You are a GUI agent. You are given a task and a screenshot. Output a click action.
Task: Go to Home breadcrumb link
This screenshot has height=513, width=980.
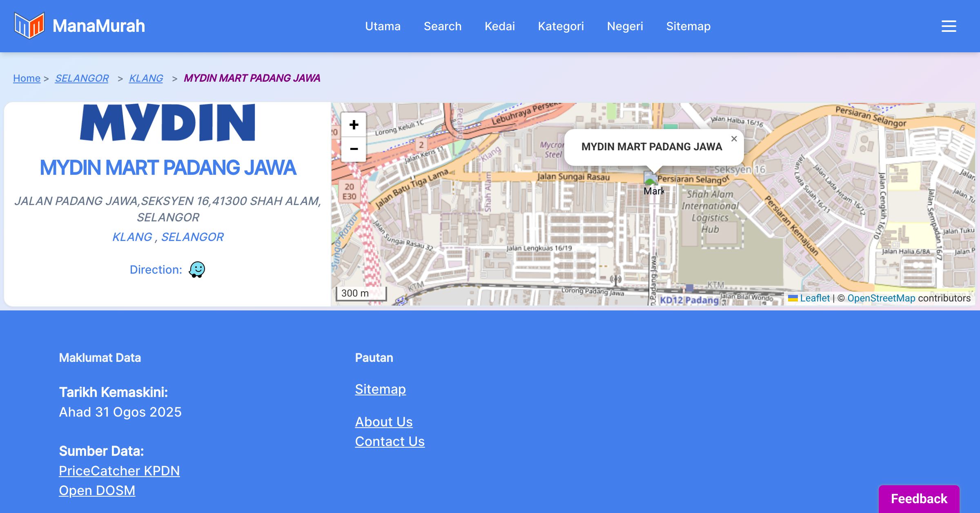point(27,78)
